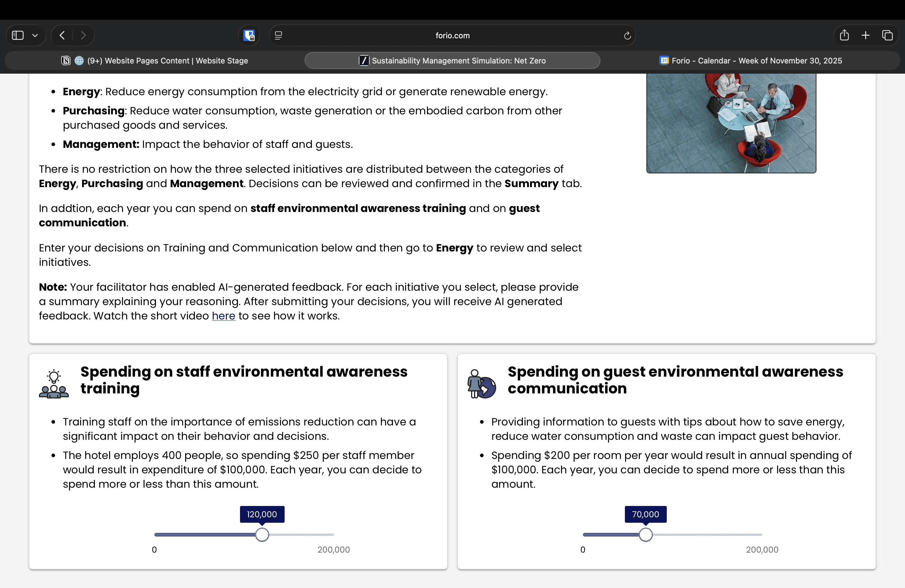Click the forward navigation arrow
The height and width of the screenshot is (588, 905).
click(83, 35)
